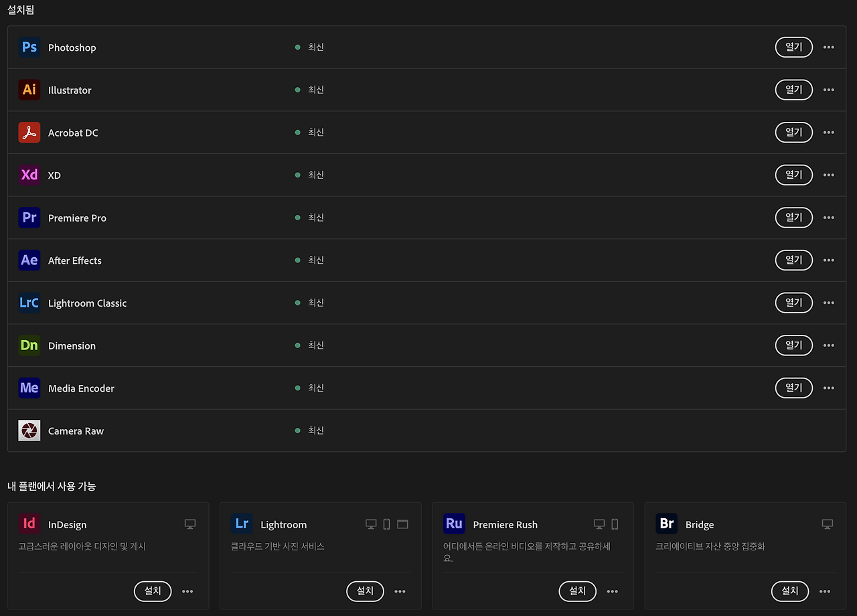Click the desktop platform icon on Premiere Rush card
This screenshot has height=616, width=857.
599,524
